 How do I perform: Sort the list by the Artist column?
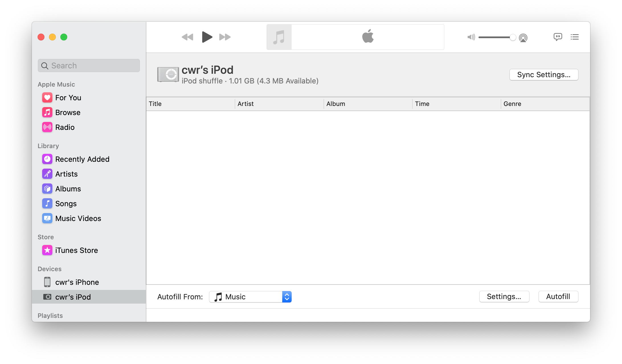pyautogui.click(x=245, y=104)
